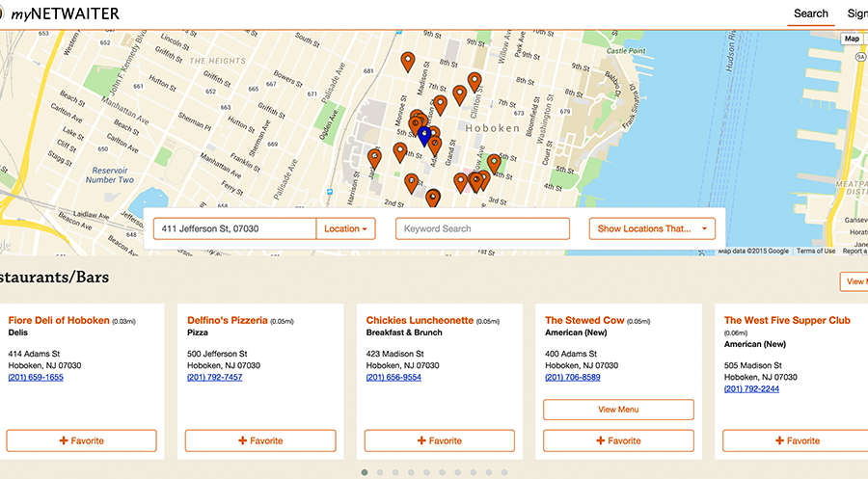The image size is (868, 479).
Task: Click the 505 Madison St address text
Action: click(x=753, y=365)
